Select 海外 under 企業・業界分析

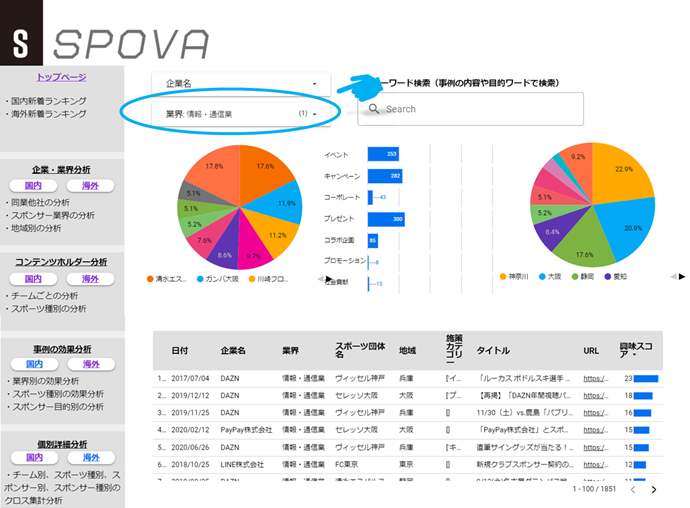click(90, 186)
